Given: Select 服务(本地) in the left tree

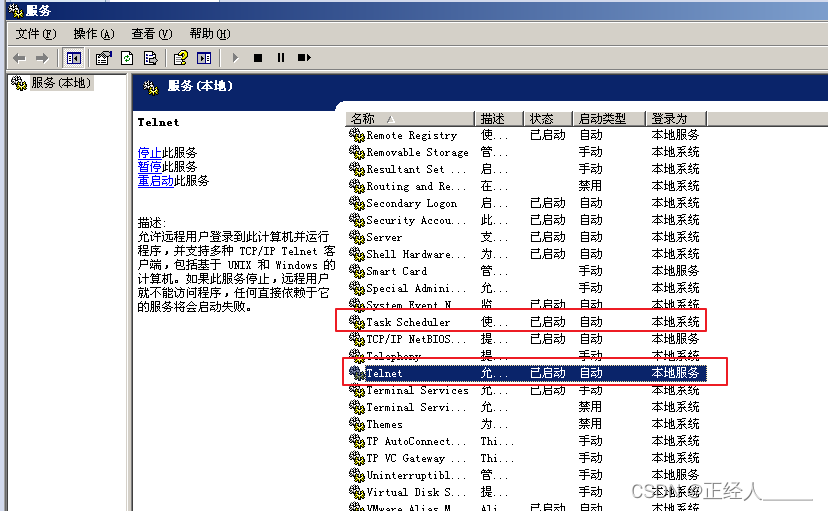Looking at the screenshot, I should point(61,83).
